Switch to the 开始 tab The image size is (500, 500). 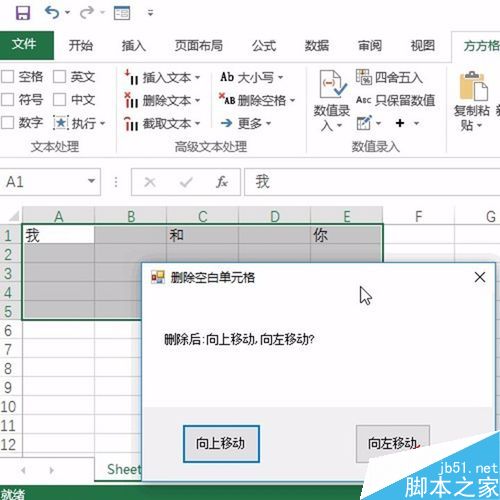click(x=81, y=46)
